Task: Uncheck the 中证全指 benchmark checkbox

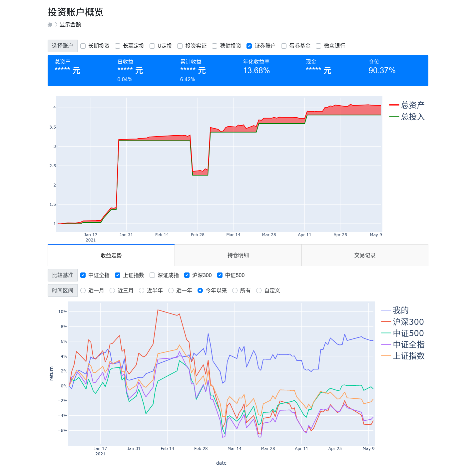Action: (x=83, y=275)
